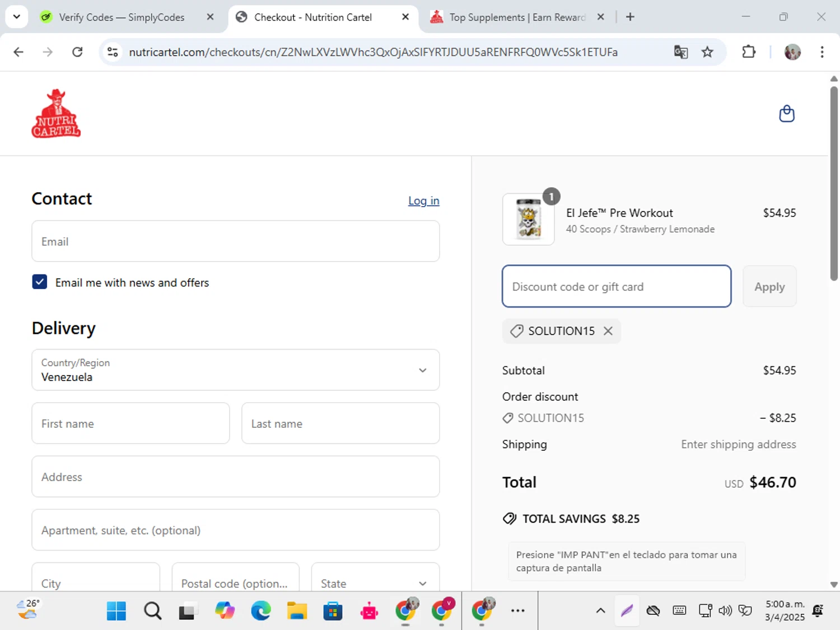Viewport: 840px width, 630px height.
Task: Focus the Email input field
Action: (235, 241)
